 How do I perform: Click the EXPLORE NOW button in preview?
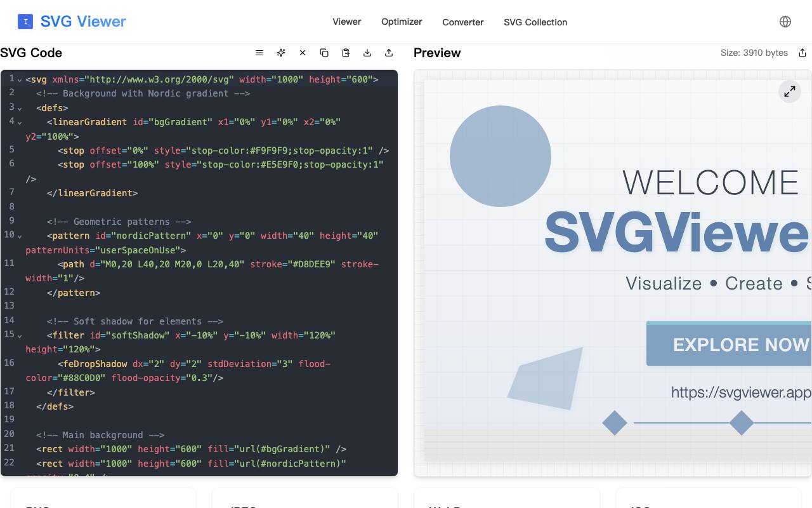729,344
